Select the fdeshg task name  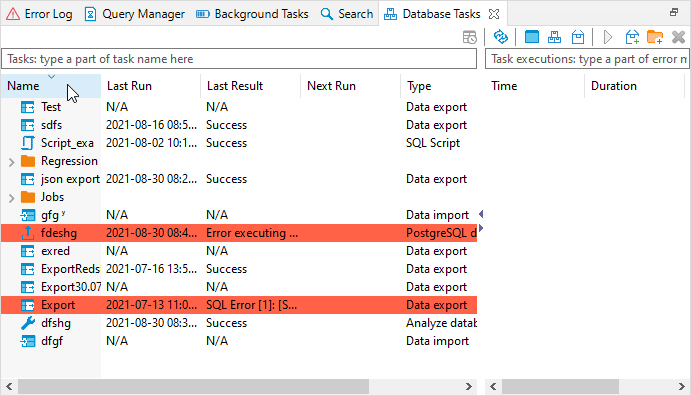pyautogui.click(x=59, y=233)
